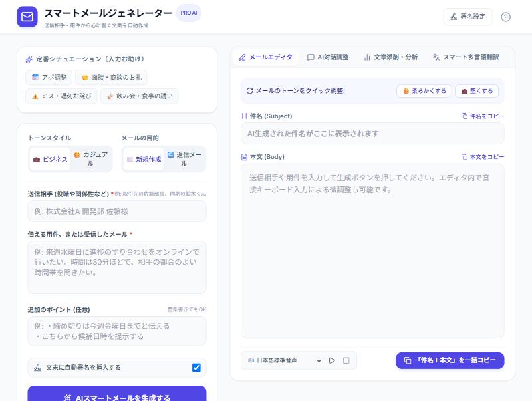Select the 飲み会・食事の誘い preset
The image size is (532, 401).
click(140, 96)
